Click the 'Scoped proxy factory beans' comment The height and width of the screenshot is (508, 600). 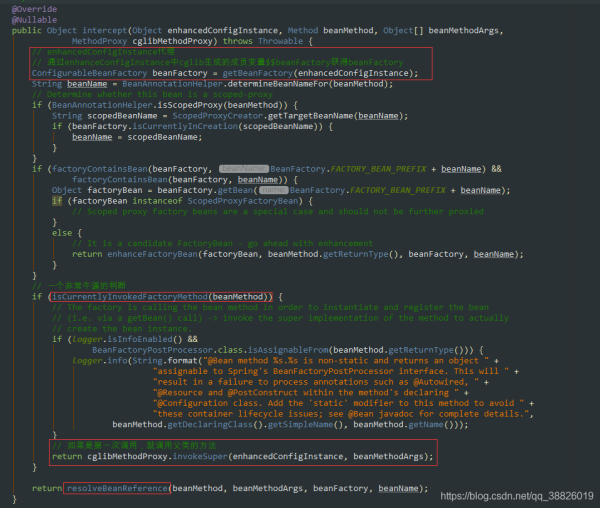278,212
